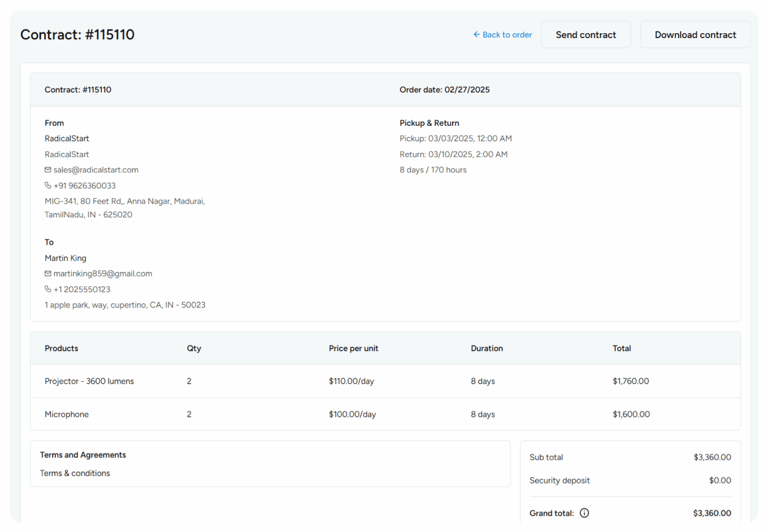Image resolution: width=768 pixels, height=532 pixels.
Task: Click the Order date 02/27/2025 text
Action: [445, 90]
